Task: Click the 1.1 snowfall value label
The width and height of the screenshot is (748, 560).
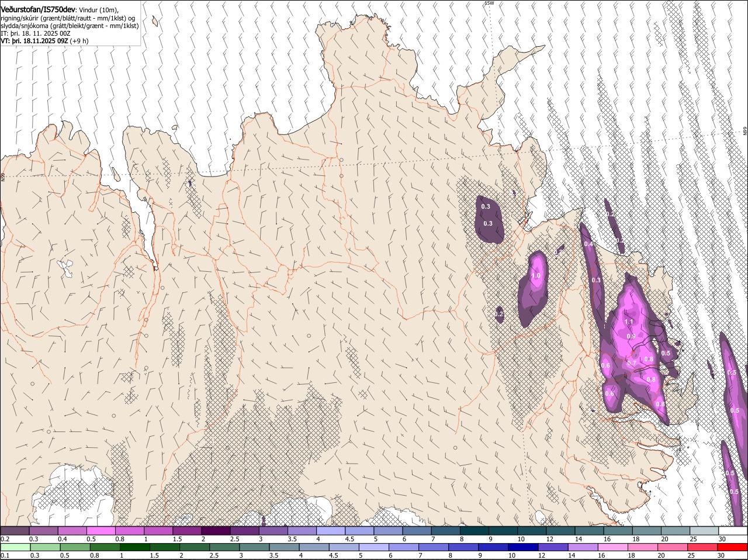Action: pos(629,322)
